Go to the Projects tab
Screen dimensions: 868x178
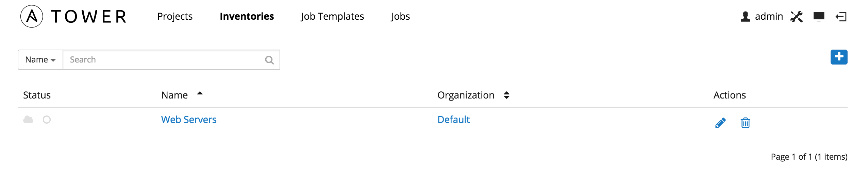click(175, 16)
